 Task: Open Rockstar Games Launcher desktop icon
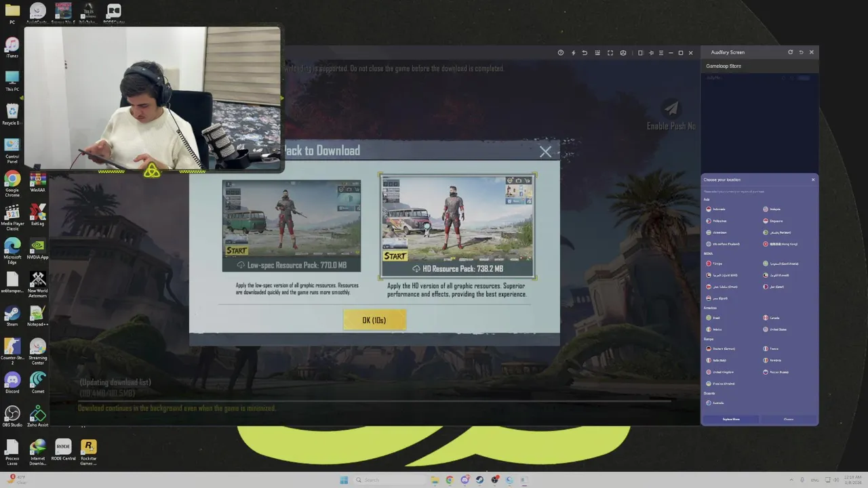(88, 452)
